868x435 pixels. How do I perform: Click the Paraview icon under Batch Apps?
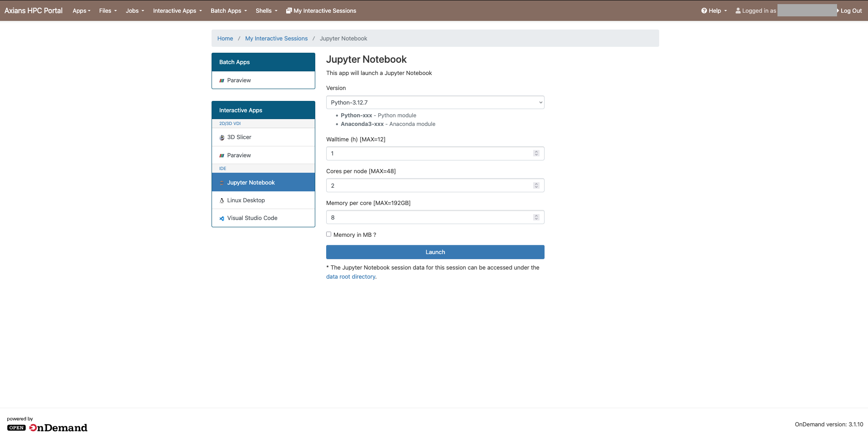point(222,80)
